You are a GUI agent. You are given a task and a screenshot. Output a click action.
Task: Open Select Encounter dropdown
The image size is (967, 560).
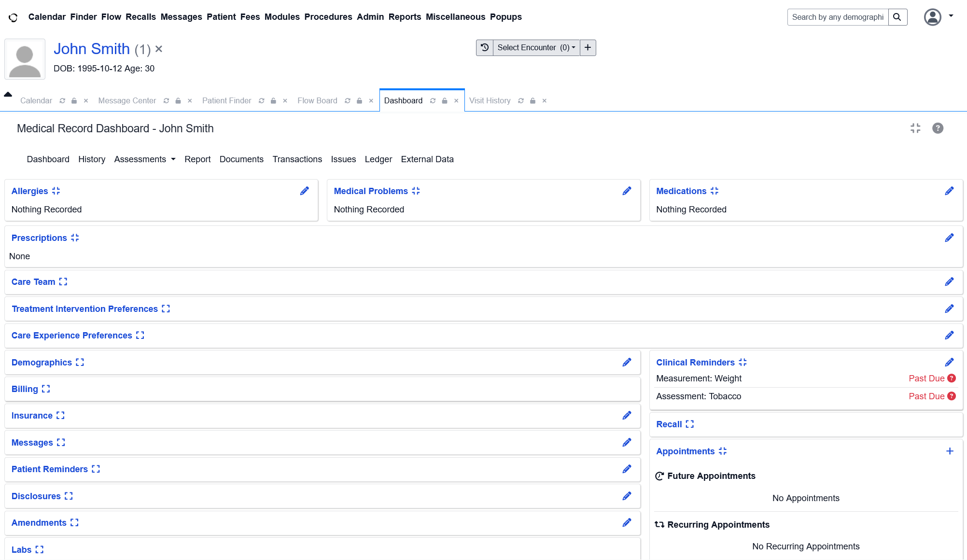point(536,48)
